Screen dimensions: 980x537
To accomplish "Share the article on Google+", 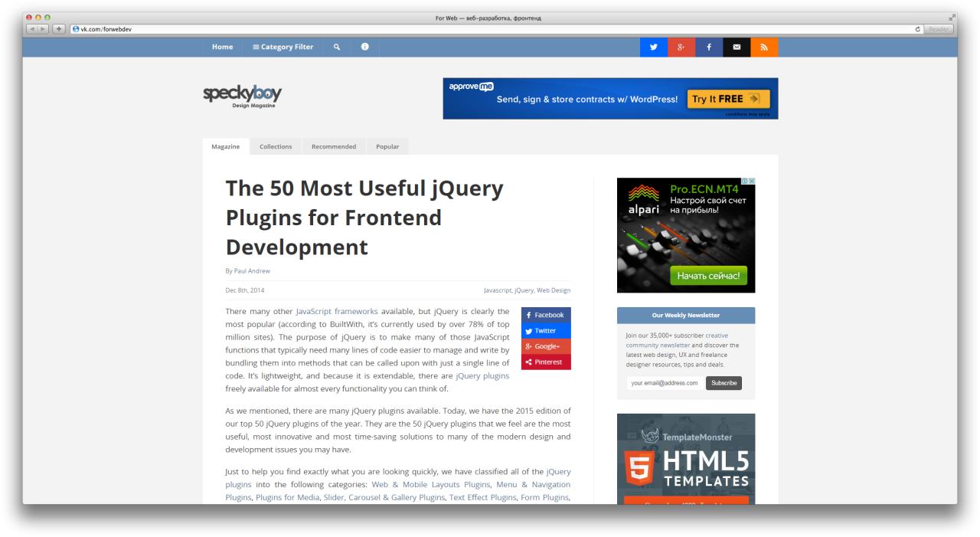I will coord(546,346).
